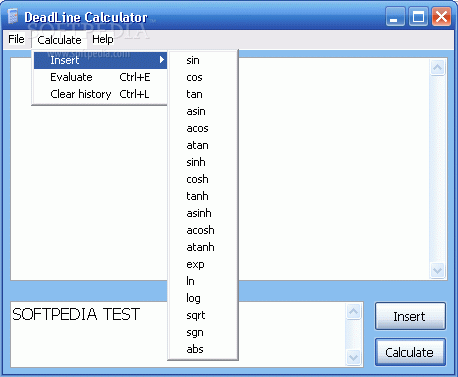Select the Insert submenu entry

point(100,60)
